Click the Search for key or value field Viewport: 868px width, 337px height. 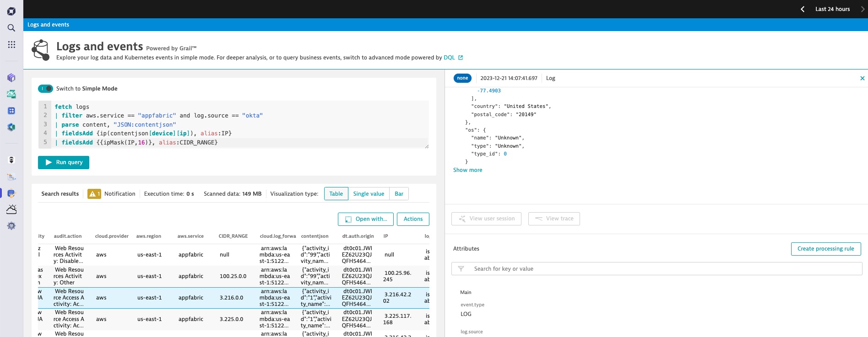click(656, 269)
